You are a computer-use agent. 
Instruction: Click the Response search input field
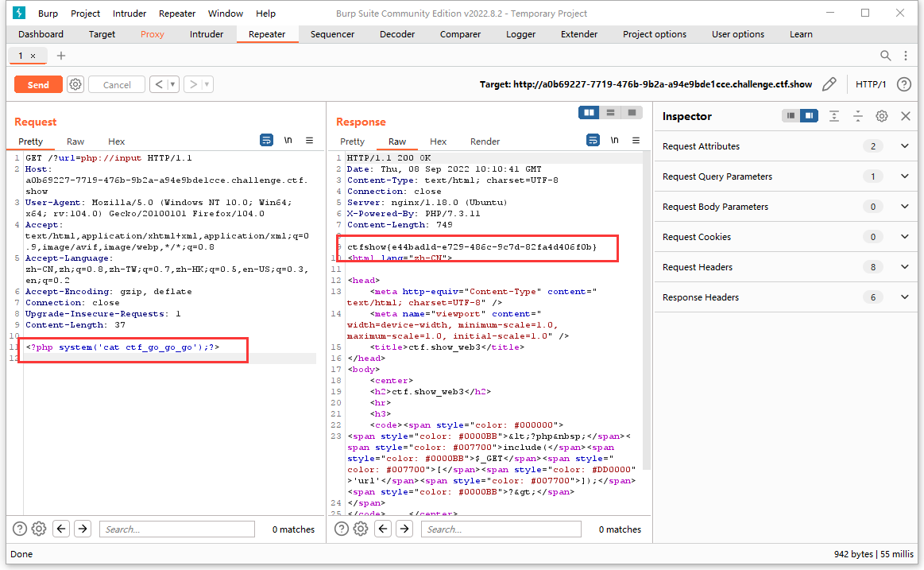(x=501, y=529)
